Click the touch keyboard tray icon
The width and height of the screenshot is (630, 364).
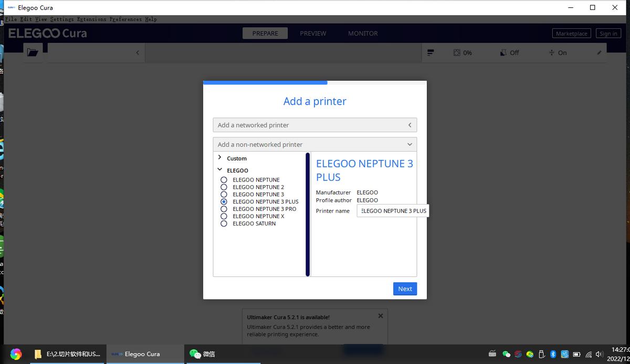click(492, 354)
